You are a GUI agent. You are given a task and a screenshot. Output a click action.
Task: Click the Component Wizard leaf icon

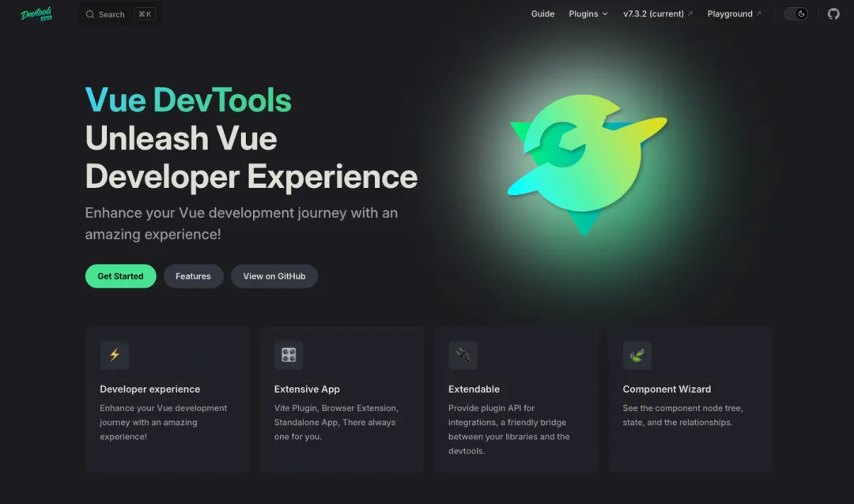pyautogui.click(x=637, y=355)
